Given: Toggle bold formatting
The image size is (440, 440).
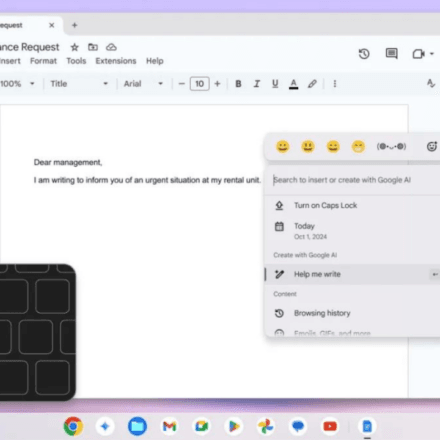Looking at the screenshot, I should [x=238, y=84].
